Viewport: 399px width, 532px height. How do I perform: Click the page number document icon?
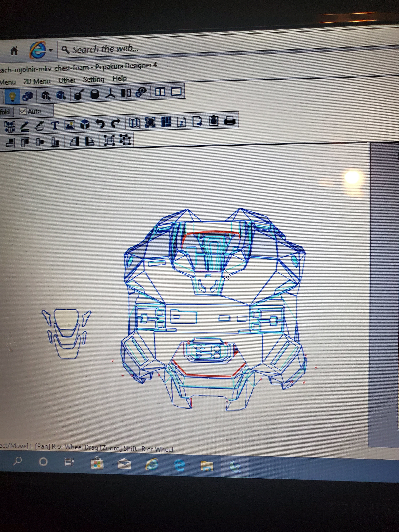click(x=182, y=122)
